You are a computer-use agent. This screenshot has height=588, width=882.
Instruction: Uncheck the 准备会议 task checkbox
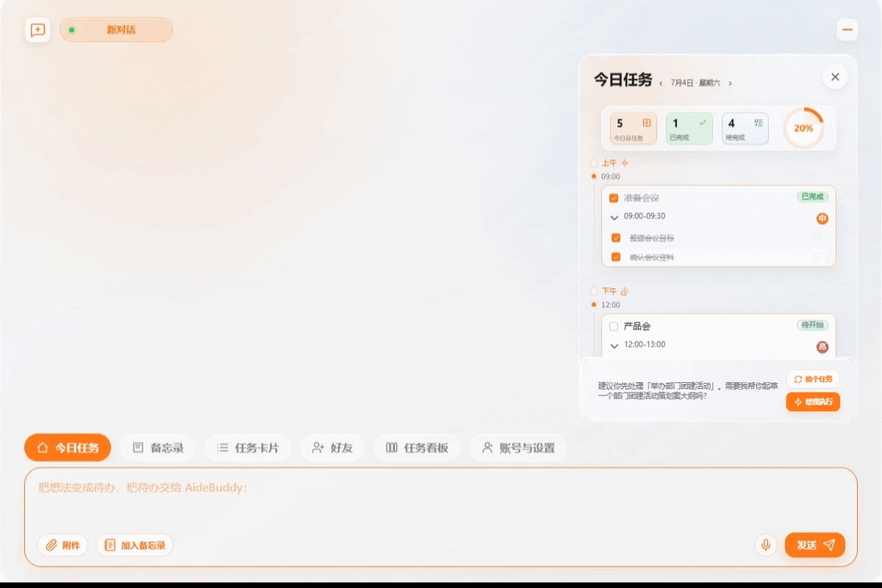614,198
